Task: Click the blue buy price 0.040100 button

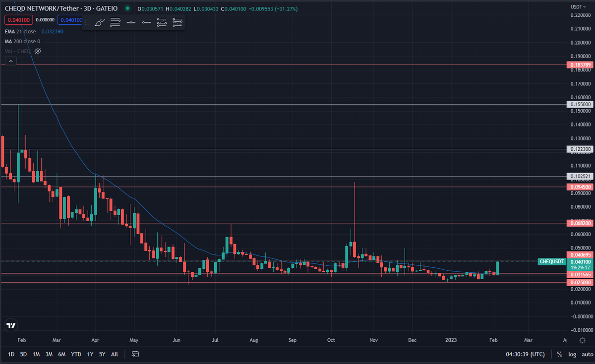Action: pos(69,20)
